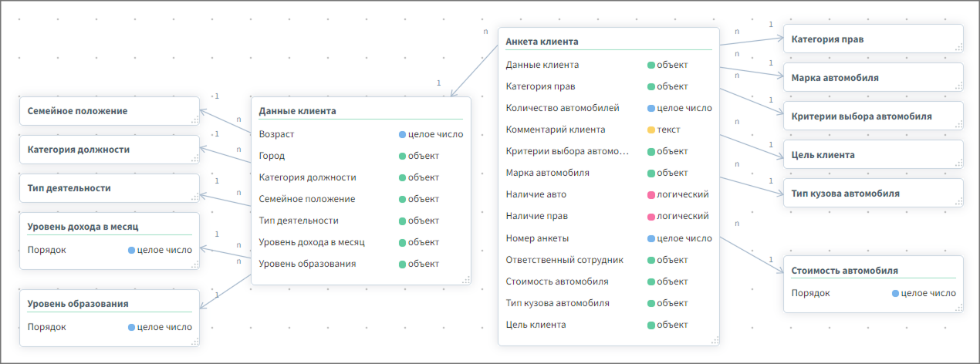Click resize grip on Стоимость автомобиля entity box
The image size is (980, 364).
(958, 308)
